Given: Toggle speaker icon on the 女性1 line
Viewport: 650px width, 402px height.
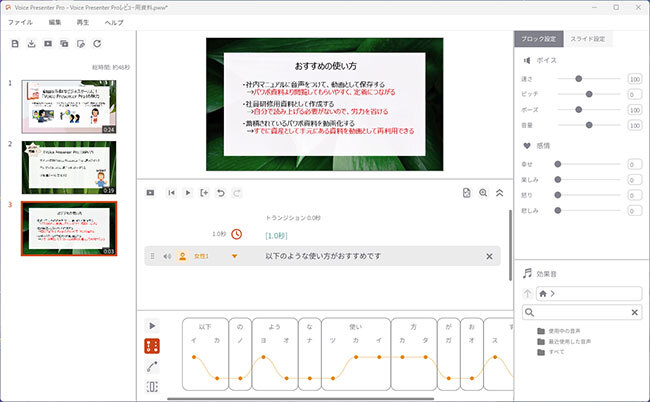Looking at the screenshot, I should tap(167, 257).
